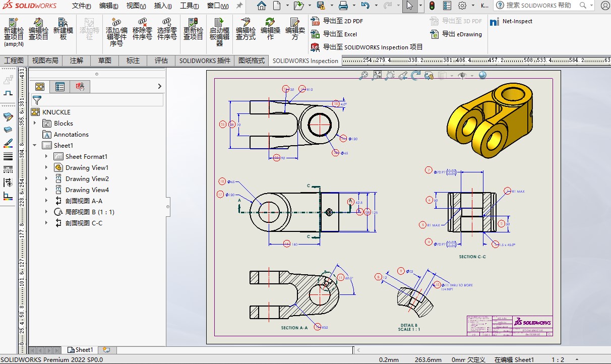Click 添加/编辑零件序号 balloon icon
Screen dimensions: 611x364
coord(116,22)
